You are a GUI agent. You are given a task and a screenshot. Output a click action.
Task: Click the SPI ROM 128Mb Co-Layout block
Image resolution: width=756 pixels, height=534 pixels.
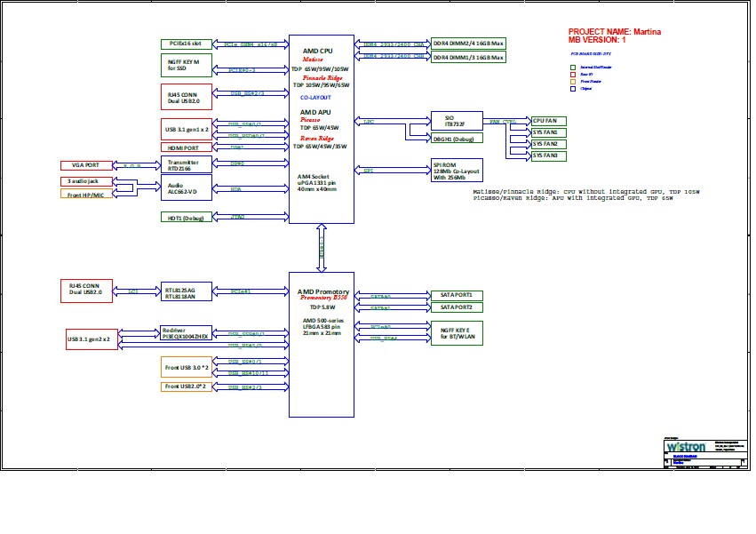point(457,171)
